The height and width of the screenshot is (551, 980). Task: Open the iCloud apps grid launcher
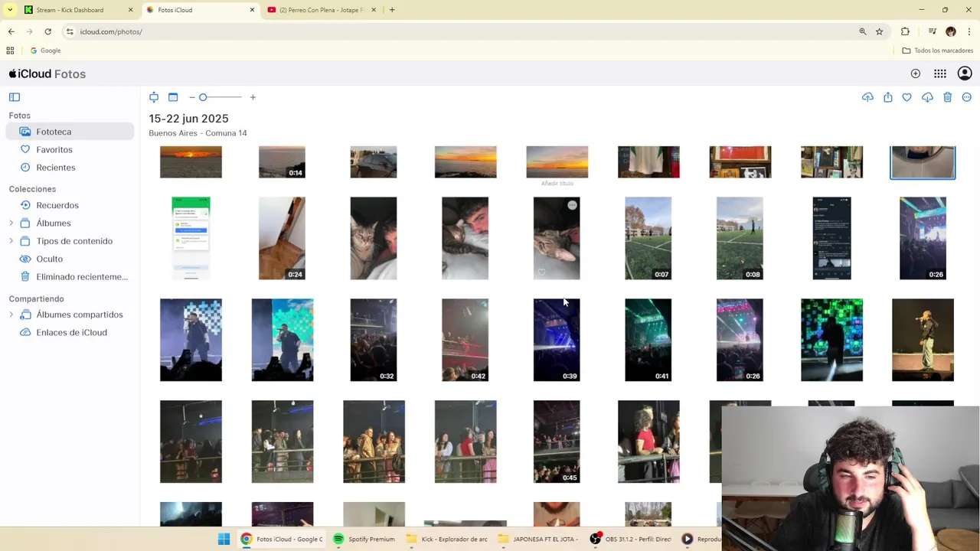point(940,73)
